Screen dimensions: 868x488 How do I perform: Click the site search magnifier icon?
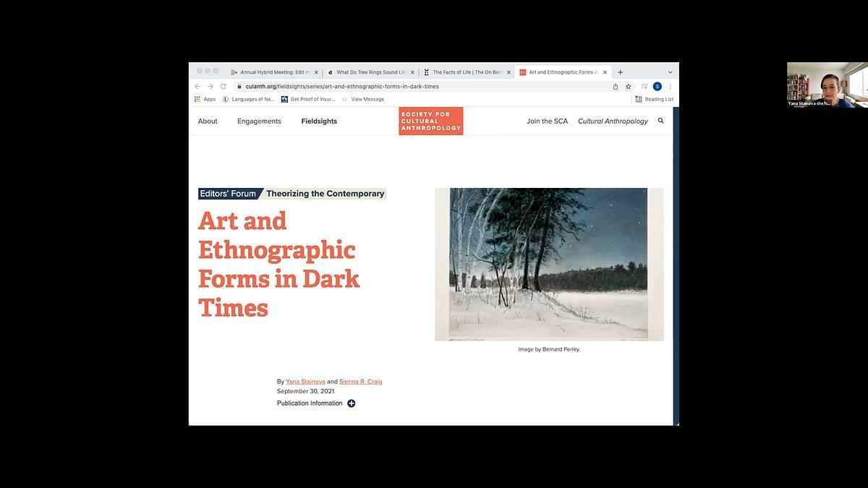point(660,121)
